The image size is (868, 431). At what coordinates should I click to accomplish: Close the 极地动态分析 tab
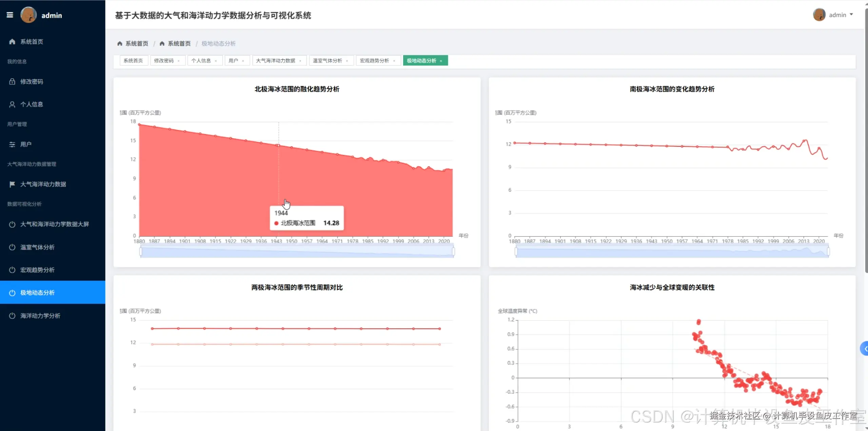pos(441,61)
